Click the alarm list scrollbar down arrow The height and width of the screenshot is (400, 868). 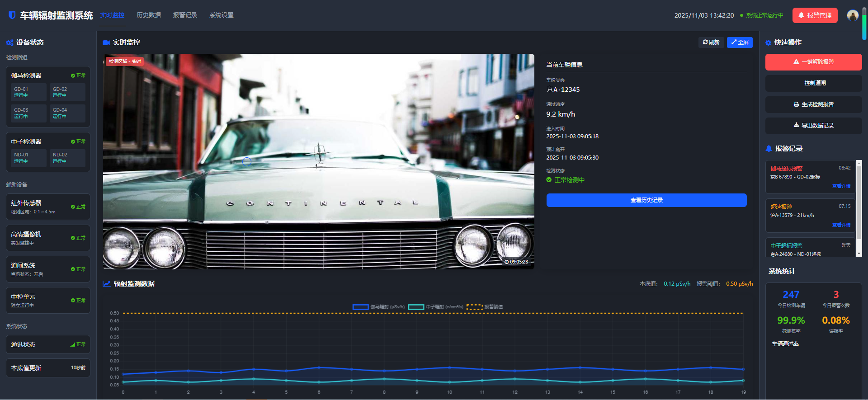859,254
